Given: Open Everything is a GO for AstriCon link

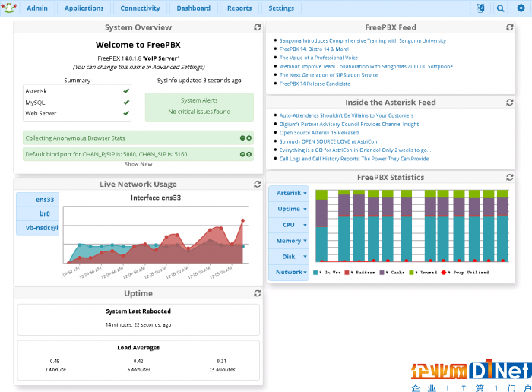Looking at the screenshot, I should [355, 150].
